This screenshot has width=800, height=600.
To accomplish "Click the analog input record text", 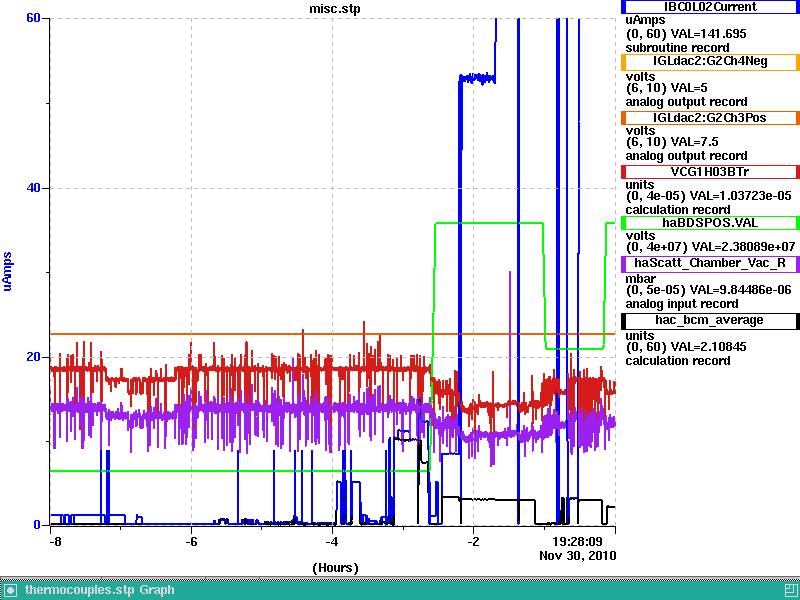I will pyautogui.click(x=682, y=304).
